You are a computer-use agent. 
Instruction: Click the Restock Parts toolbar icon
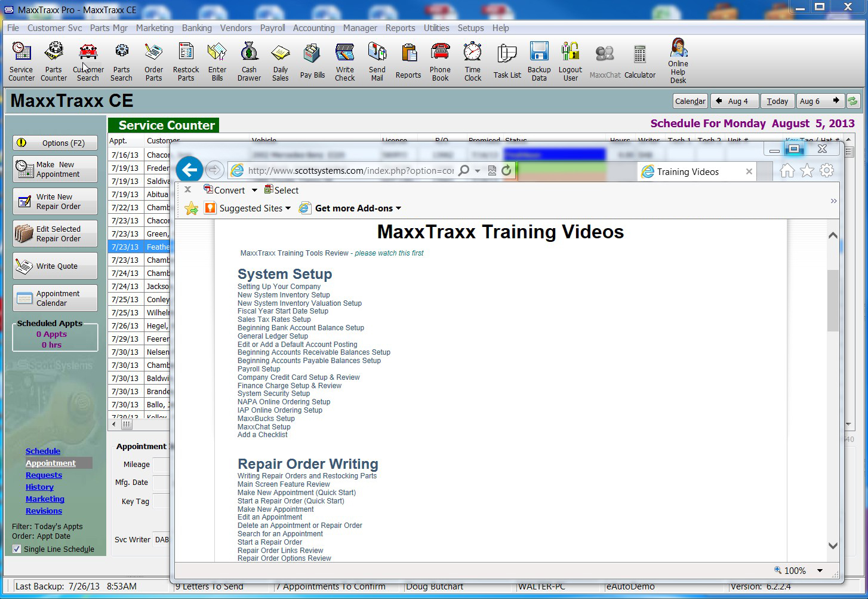(x=186, y=61)
